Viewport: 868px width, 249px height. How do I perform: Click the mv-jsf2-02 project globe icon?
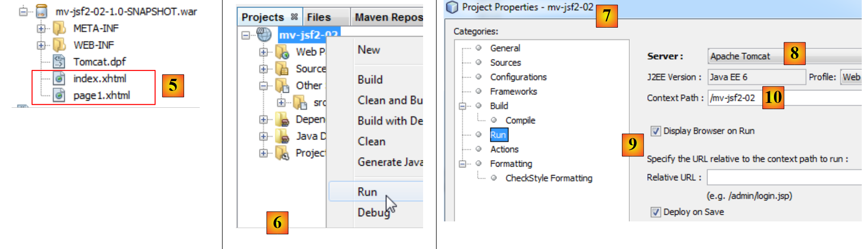[x=264, y=34]
